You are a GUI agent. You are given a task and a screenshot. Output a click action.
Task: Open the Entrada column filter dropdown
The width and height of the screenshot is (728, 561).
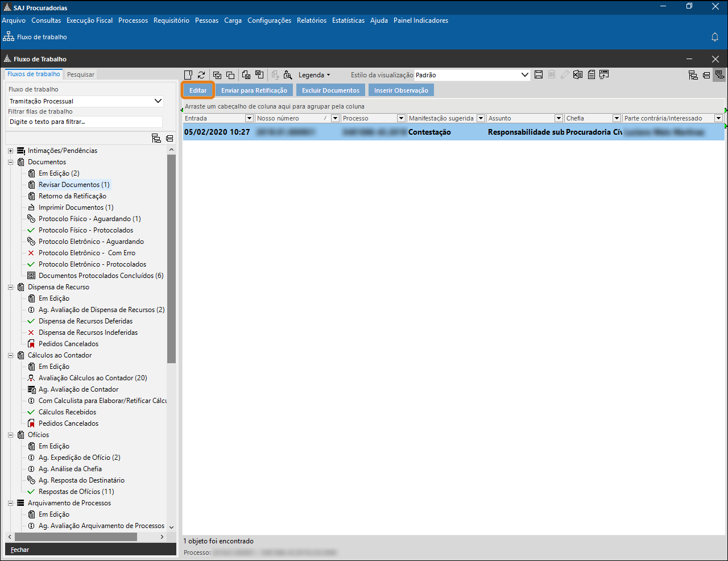249,118
